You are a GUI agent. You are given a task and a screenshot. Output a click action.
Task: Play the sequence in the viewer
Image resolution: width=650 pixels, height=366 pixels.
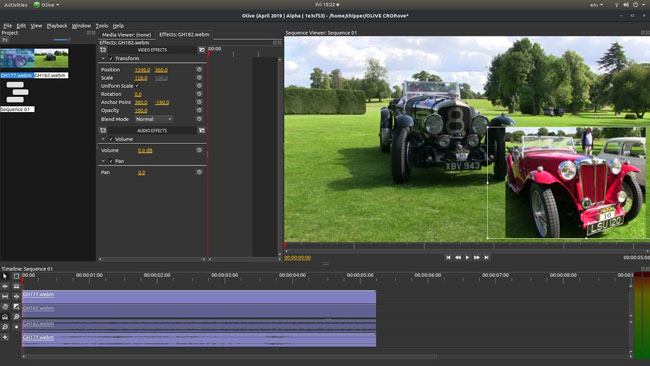(x=467, y=257)
